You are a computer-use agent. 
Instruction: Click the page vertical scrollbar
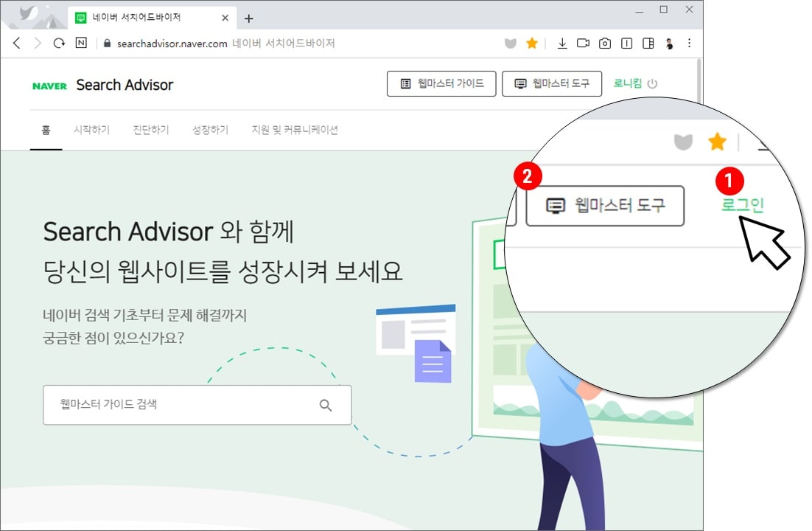[x=699, y=83]
